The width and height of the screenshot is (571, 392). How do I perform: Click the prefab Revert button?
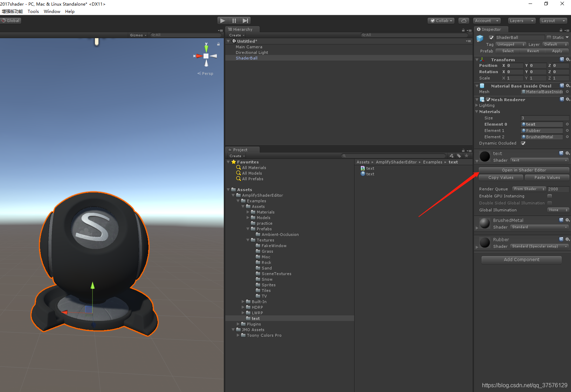533,51
